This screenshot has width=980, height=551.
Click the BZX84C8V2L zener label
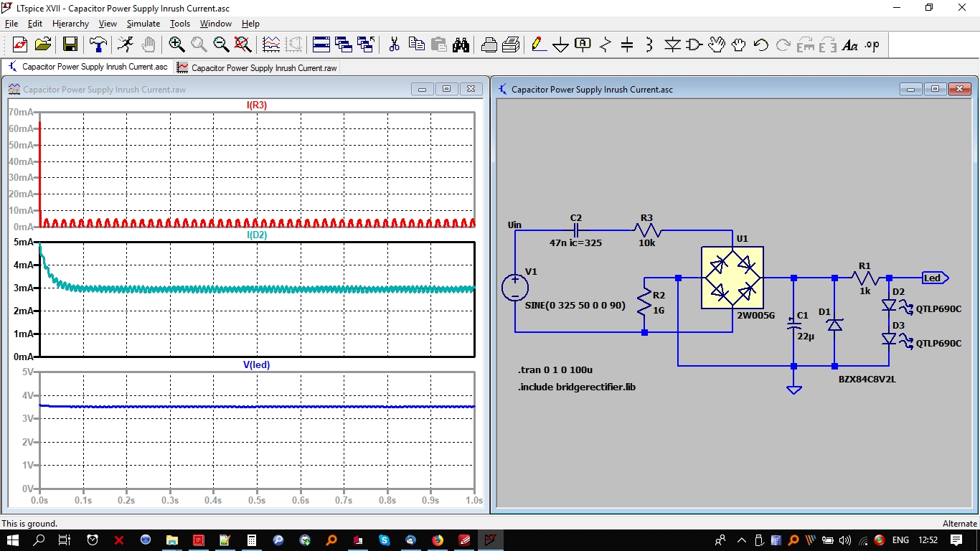click(x=867, y=380)
